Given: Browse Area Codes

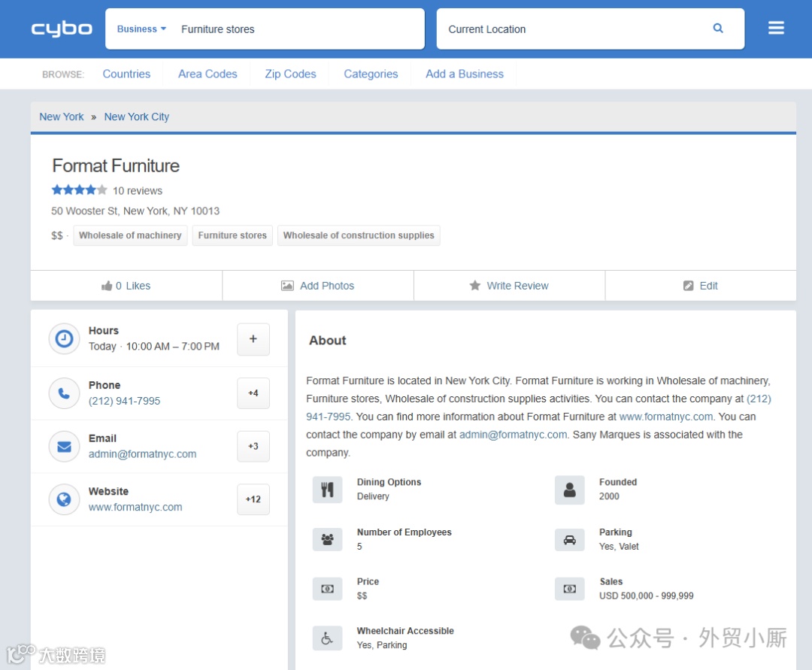Looking at the screenshot, I should 208,74.
